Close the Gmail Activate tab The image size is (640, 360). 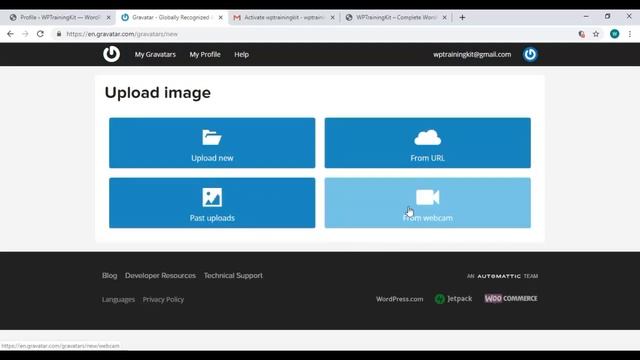(x=332, y=18)
